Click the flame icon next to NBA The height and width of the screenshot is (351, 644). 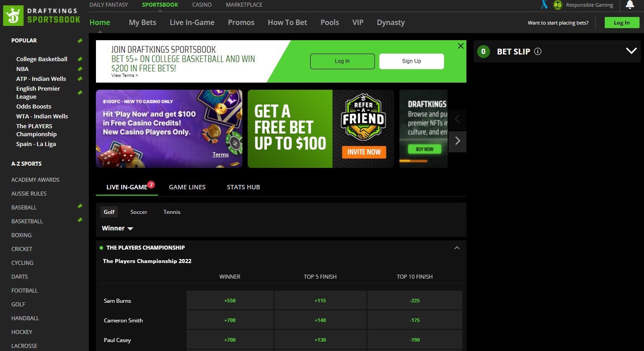pyautogui.click(x=80, y=69)
